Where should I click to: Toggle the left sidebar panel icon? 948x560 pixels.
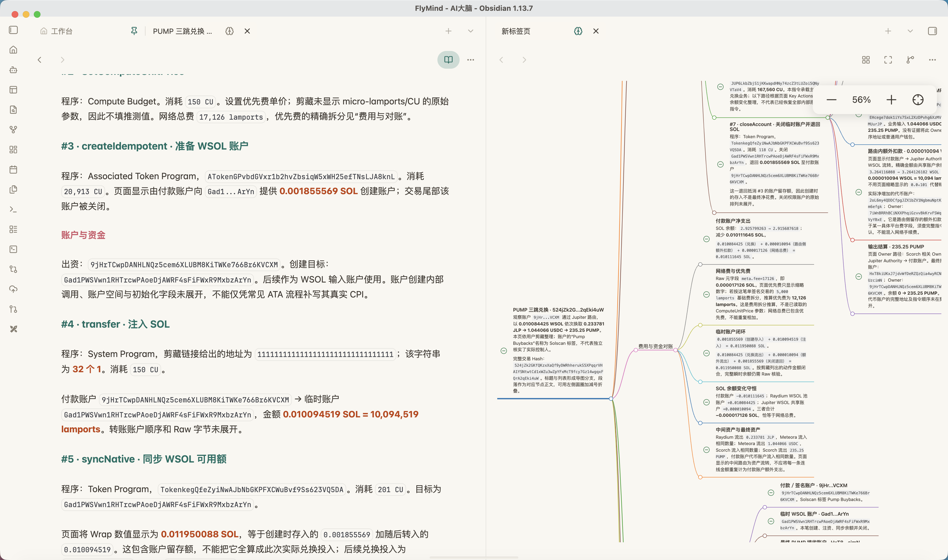(x=14, y=30)
